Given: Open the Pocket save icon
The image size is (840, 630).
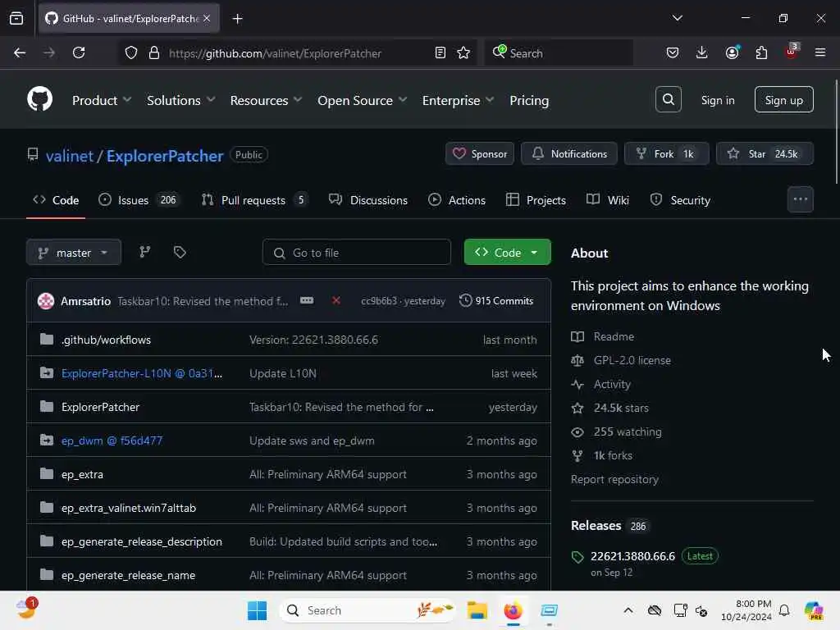Looking at the screenshot, I should click(x=673, y=52).
